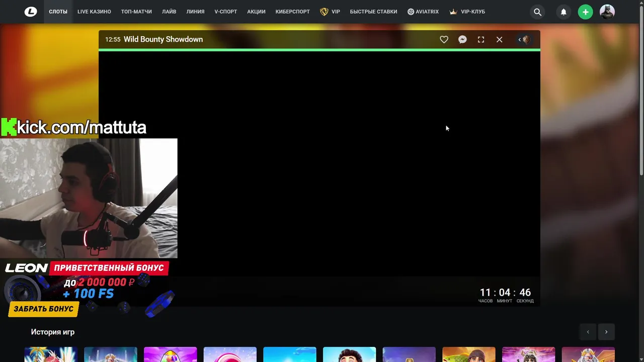
Task: Click the countdown timer 11:04:46
Action: [x=505, y=295]
